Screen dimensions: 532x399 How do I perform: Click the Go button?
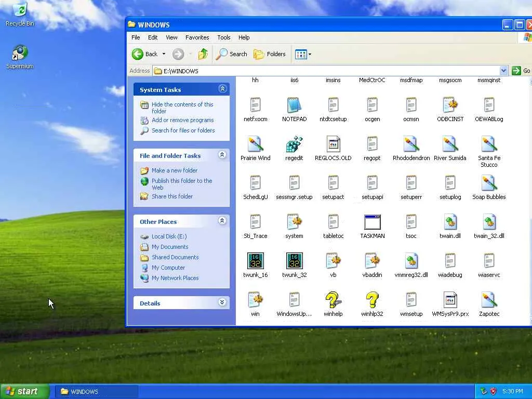[x=521, y=71]
